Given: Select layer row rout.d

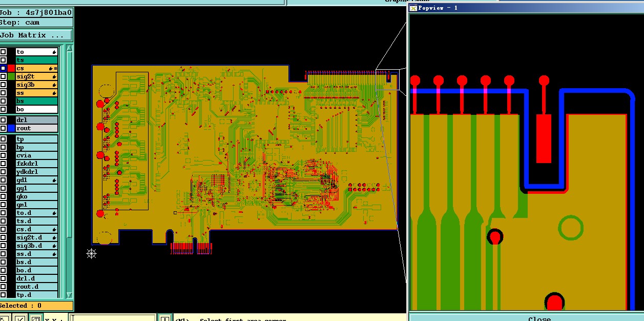Looking at the screenshot, I should pyautogui.click(x=36, y=287).
